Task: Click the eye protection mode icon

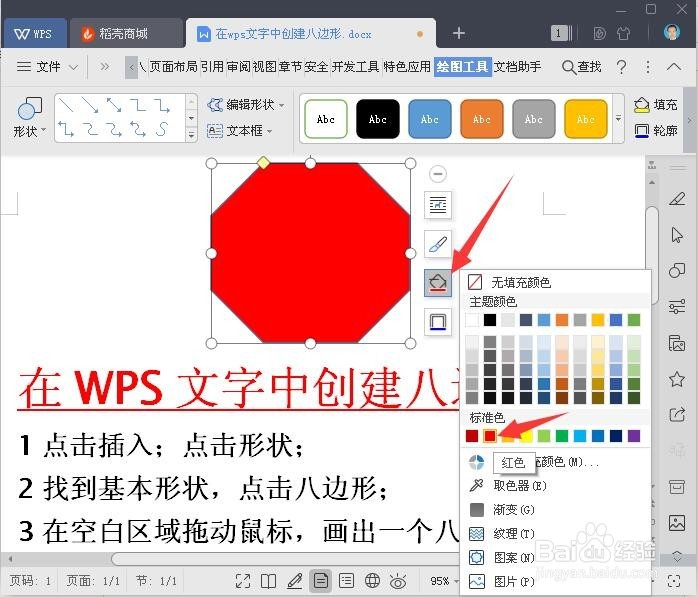Action: coord(398,581)
